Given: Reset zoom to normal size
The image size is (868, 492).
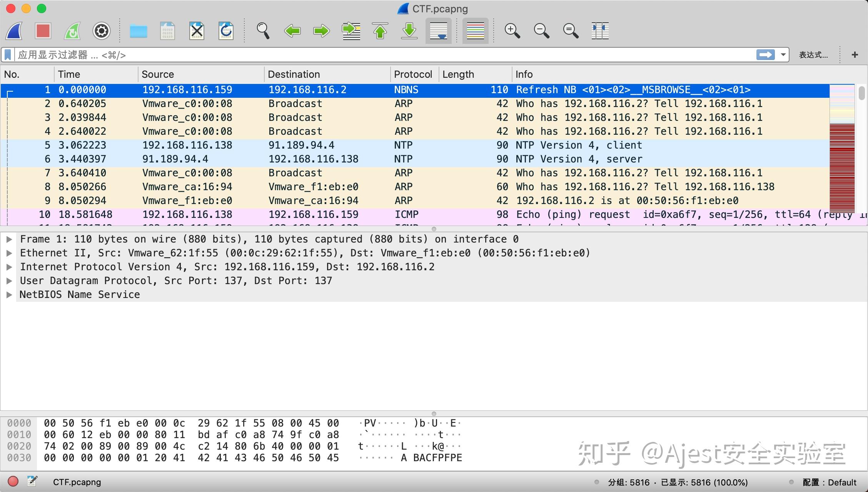Looking at the screenshot, I should coord(570,31).
